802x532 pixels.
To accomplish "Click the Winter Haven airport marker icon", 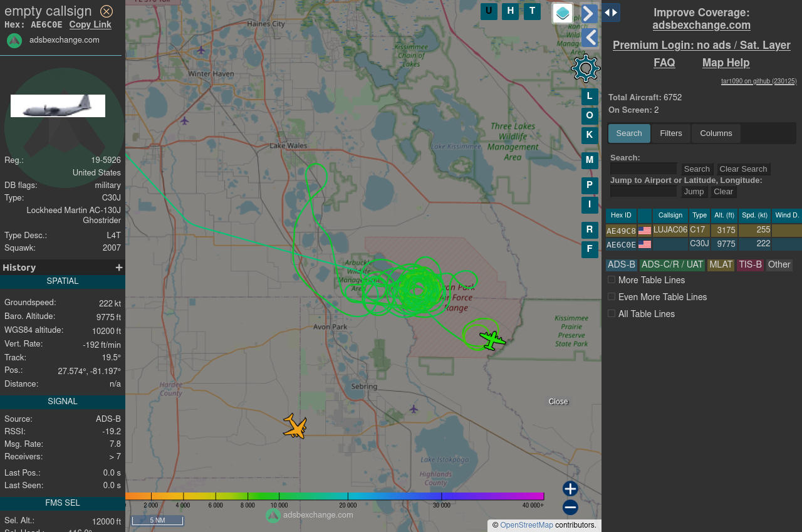I will point(200,50).
